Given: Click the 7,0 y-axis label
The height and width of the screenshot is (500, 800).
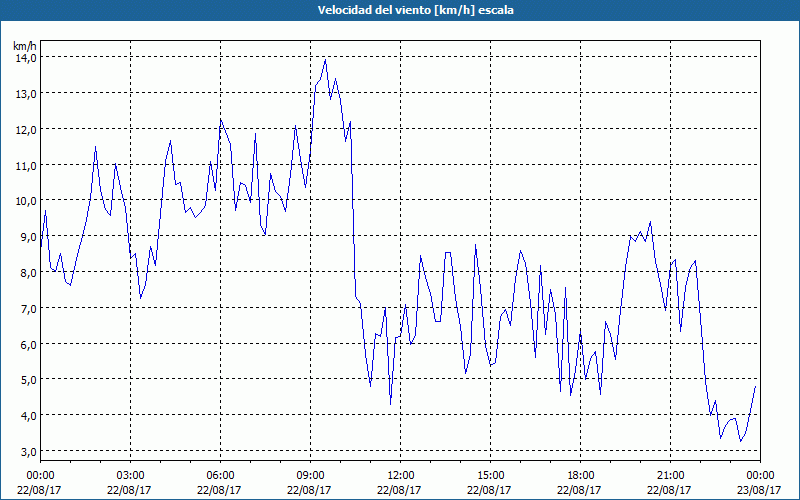Looking at the screenshot, I should tap(28, 308).
